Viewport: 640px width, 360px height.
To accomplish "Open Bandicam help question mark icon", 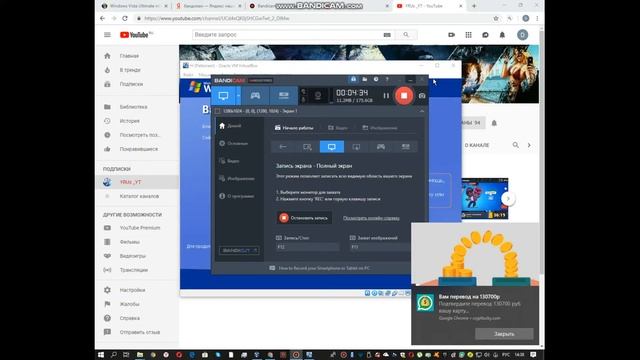I will [x=387, y=80].
